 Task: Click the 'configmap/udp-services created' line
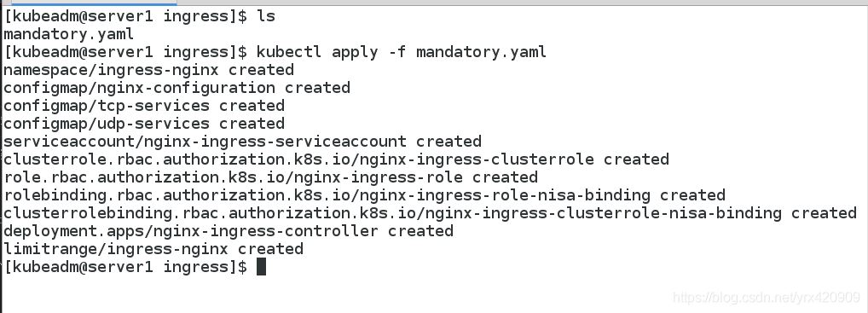point(144,124)
